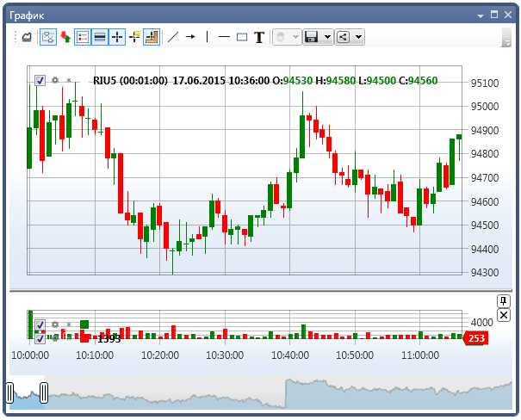Click green color swatch in volume legend
Image resolution: width=521 pixels, height=420 pixels.
pyautogui.click(x=84, y=324)
